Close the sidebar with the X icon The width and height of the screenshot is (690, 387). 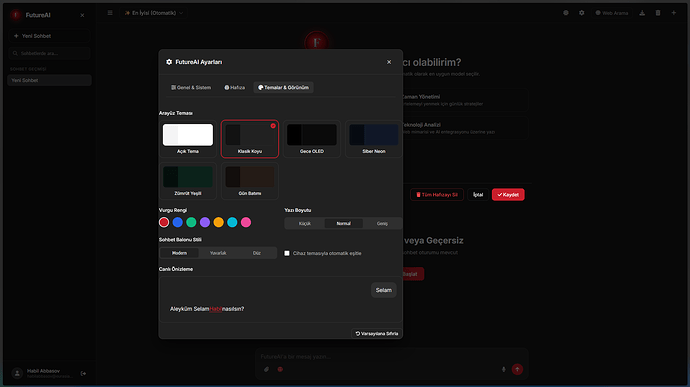point(82,15)
